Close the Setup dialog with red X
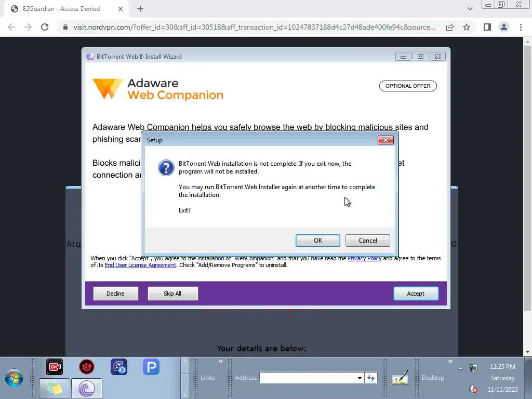This screenshot has width=532, height=399. click(x=385, y=140)
